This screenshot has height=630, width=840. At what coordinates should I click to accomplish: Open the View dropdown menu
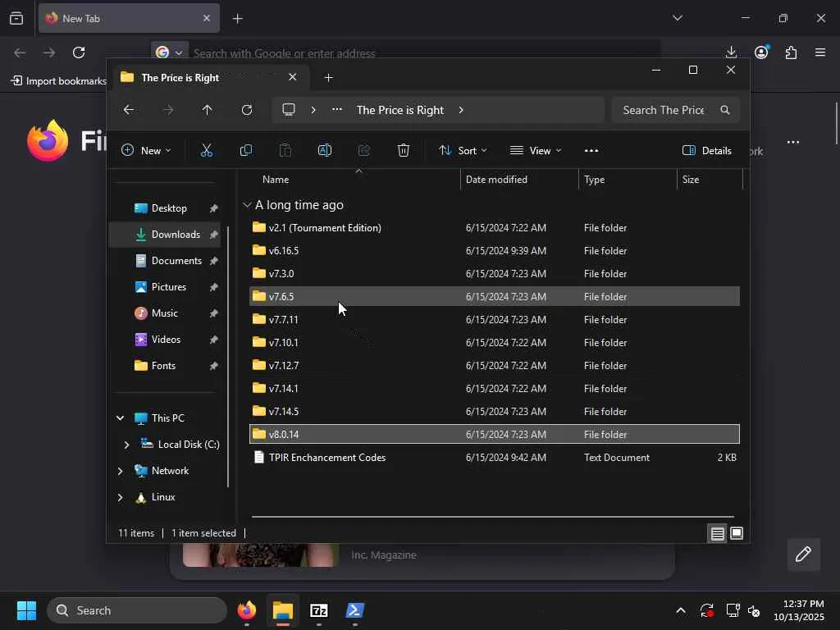[536, 151]
